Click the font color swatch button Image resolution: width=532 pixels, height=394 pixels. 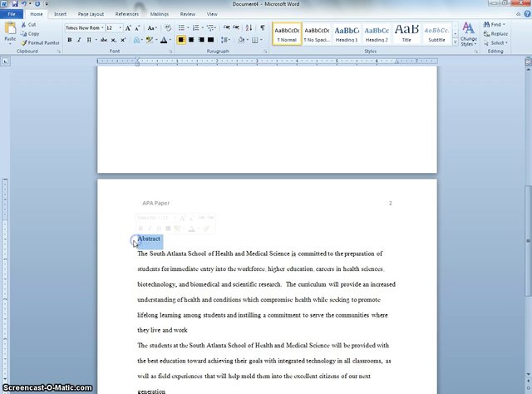click(165, 40)
